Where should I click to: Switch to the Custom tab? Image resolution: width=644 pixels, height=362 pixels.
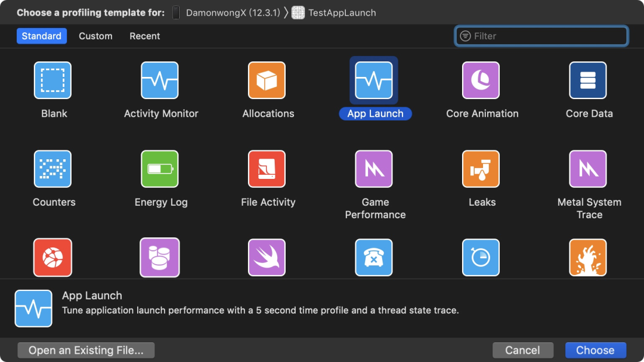(95, 36)
